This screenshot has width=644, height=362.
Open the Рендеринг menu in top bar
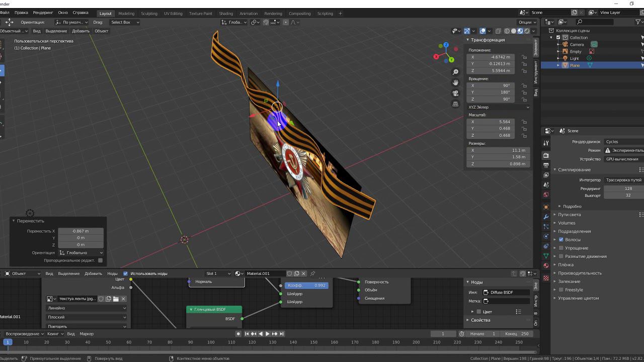point(43,13)
